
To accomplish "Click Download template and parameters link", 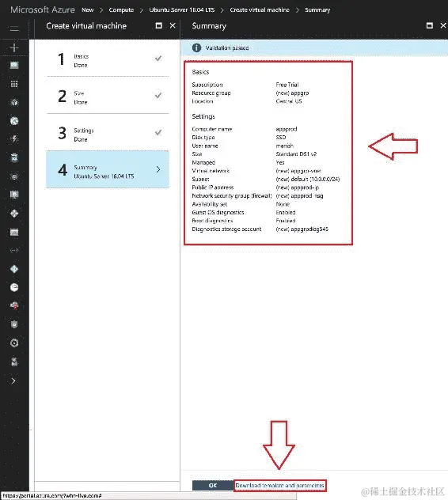I will 280,485.
